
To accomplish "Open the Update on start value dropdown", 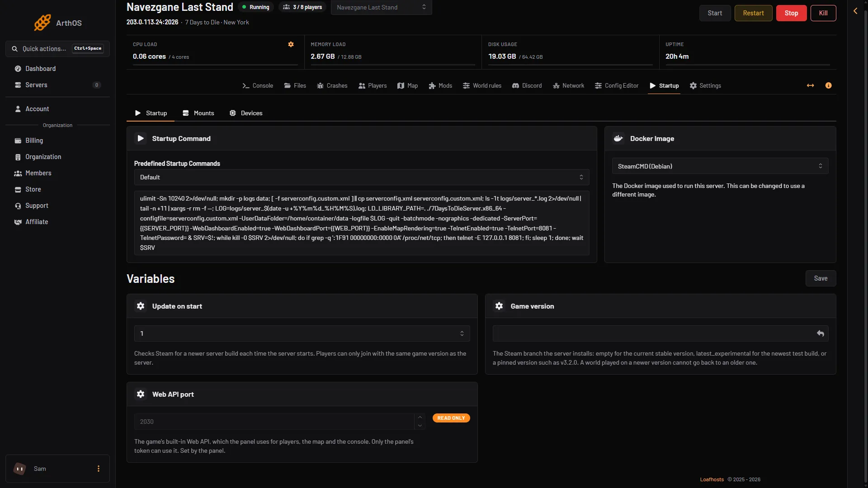I will click(302, 333).
